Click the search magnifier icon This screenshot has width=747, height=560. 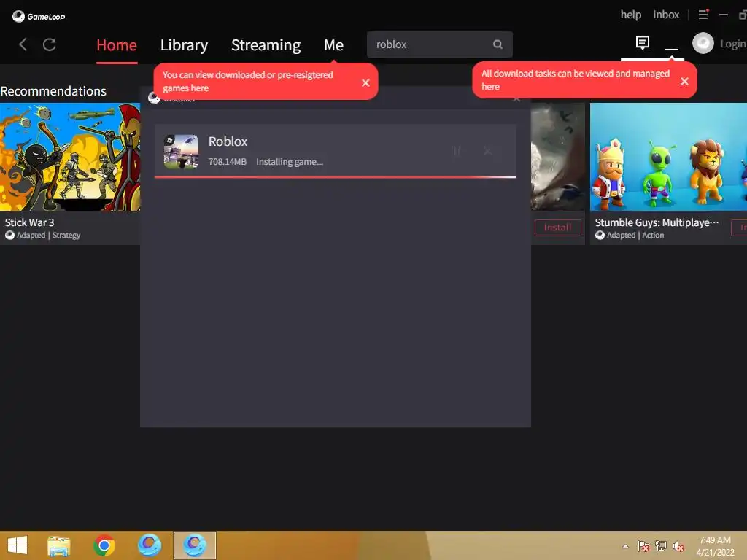(x=498, y=44)
